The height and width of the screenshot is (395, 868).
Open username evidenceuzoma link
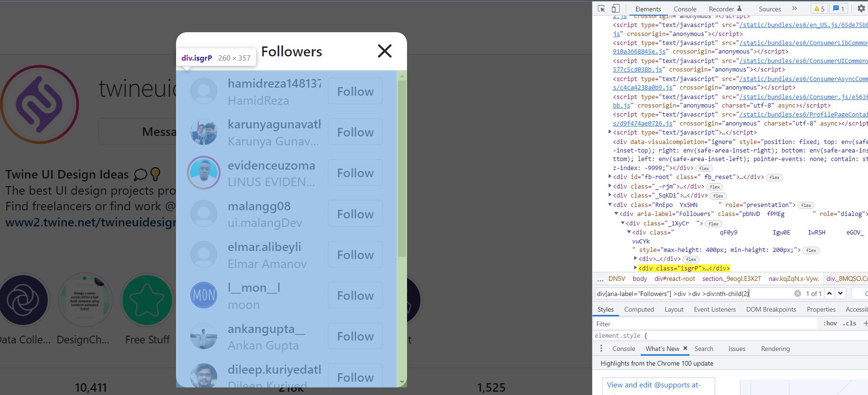271,165
